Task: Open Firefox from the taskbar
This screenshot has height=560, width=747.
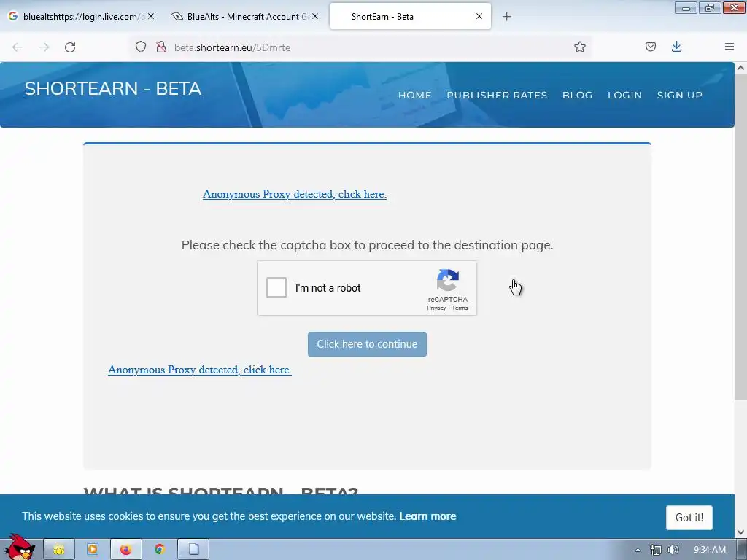Action: (x=125, y=550)
